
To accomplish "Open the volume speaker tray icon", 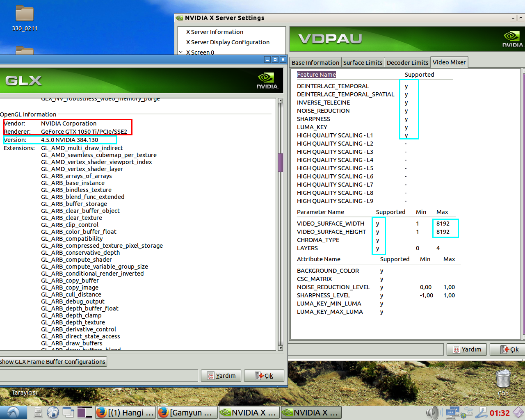I will [x=433, y=413].
